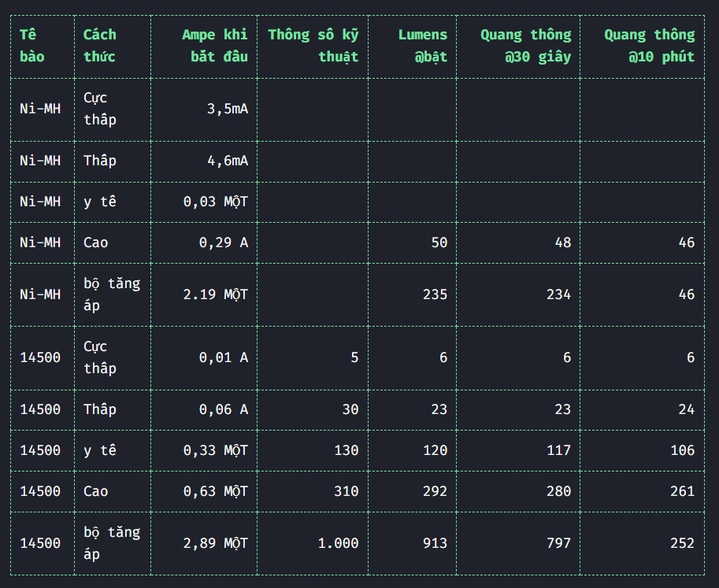
Task: Click the 310 specification cell
Action: [346, 491]
